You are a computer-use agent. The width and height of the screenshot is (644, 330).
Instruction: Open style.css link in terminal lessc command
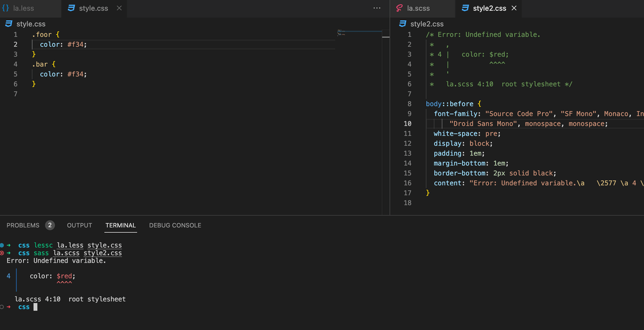point(105,245)
